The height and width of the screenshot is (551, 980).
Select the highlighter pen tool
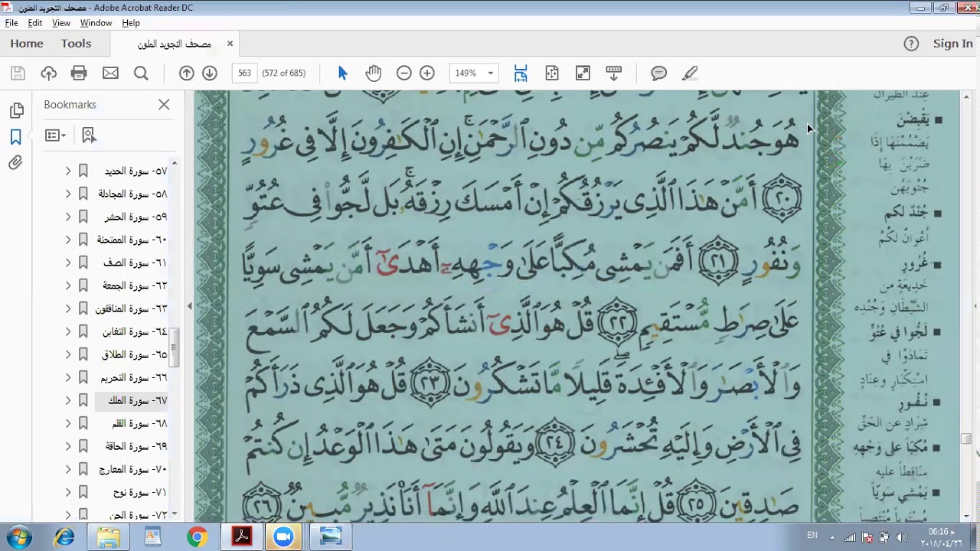tap(690, 73)
